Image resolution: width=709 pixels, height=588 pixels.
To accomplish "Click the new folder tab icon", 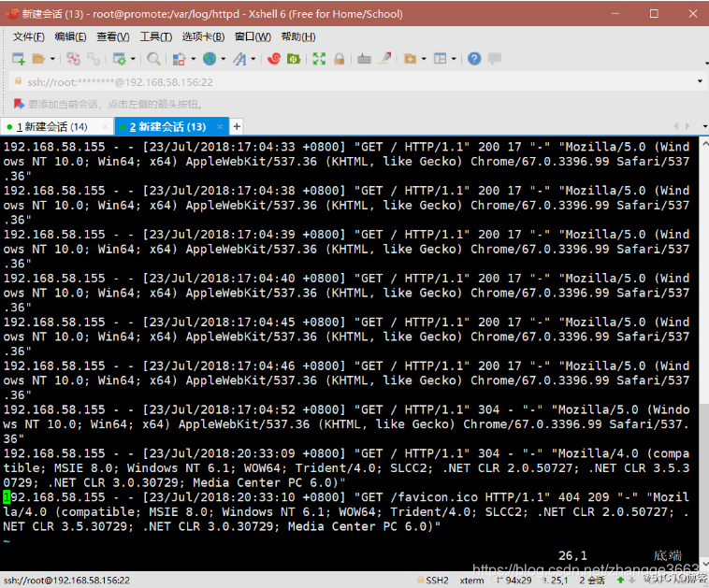I will [x=410, y=59].
